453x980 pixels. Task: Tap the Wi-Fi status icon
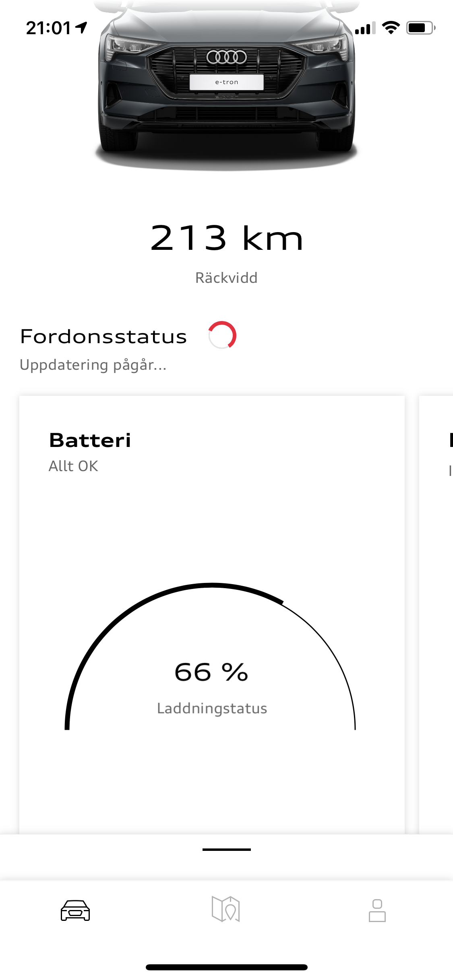[390, 28]
